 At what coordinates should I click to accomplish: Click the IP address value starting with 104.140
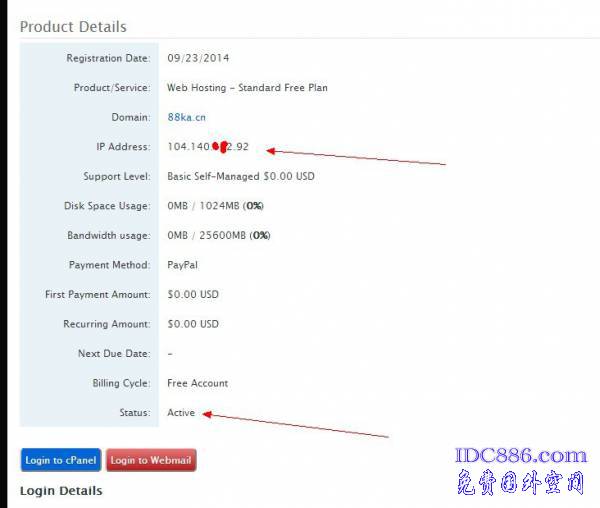click(x=208, y=147)
